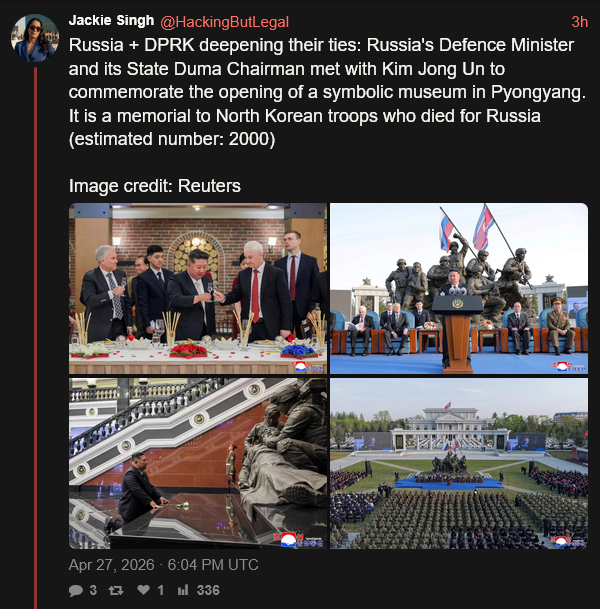The width and height of the screenshot is (600, 609).
Task: Click the reply count number 3
Action: click(x=93, y=590)
